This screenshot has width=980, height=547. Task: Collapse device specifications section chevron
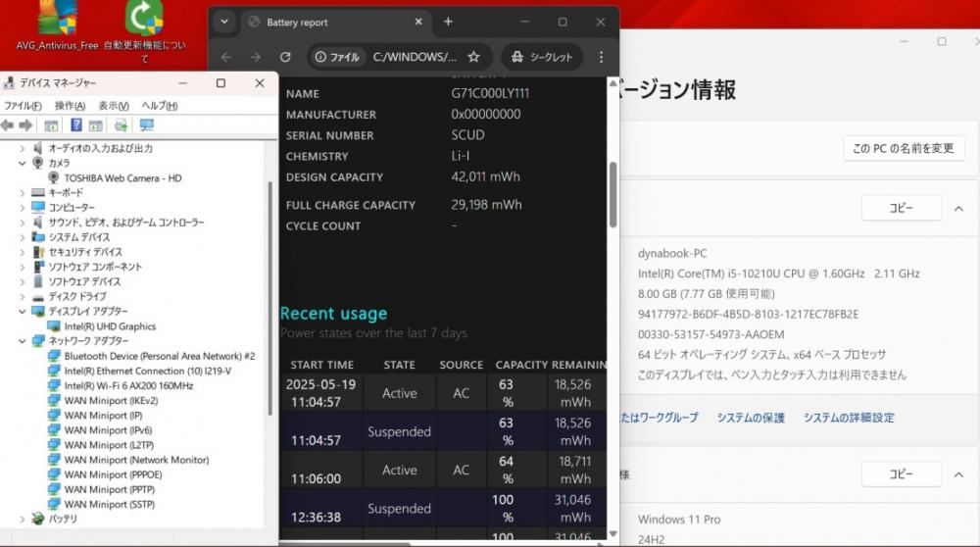click(958, 209)
